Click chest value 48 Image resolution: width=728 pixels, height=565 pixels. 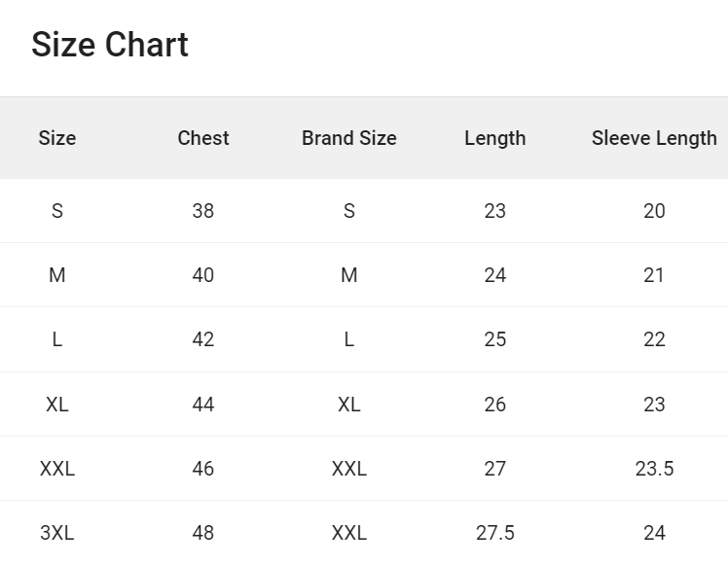[203, 533]
